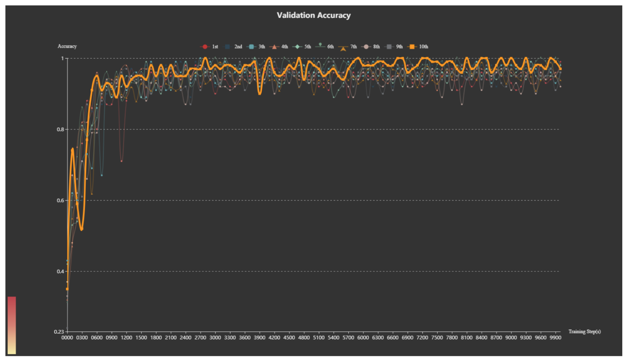Click the x-axis tick 5400
Image resolution: width=630 pixels, height=364 pixels.
333,338
